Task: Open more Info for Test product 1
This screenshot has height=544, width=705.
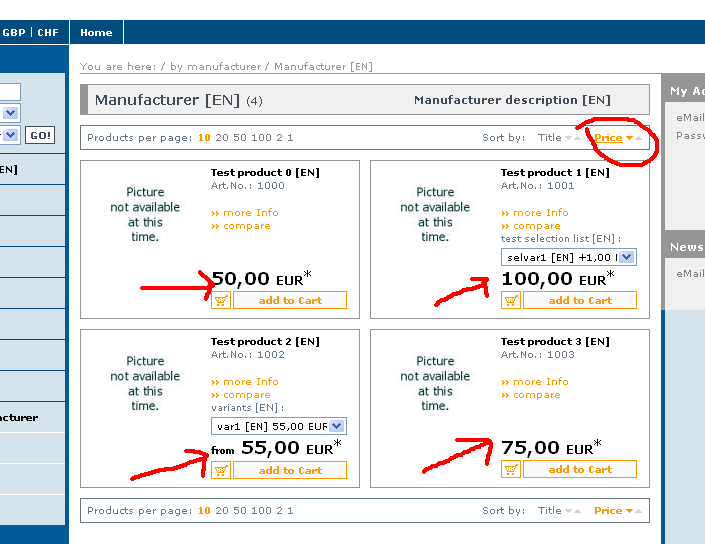Action: tap(541, 213)
